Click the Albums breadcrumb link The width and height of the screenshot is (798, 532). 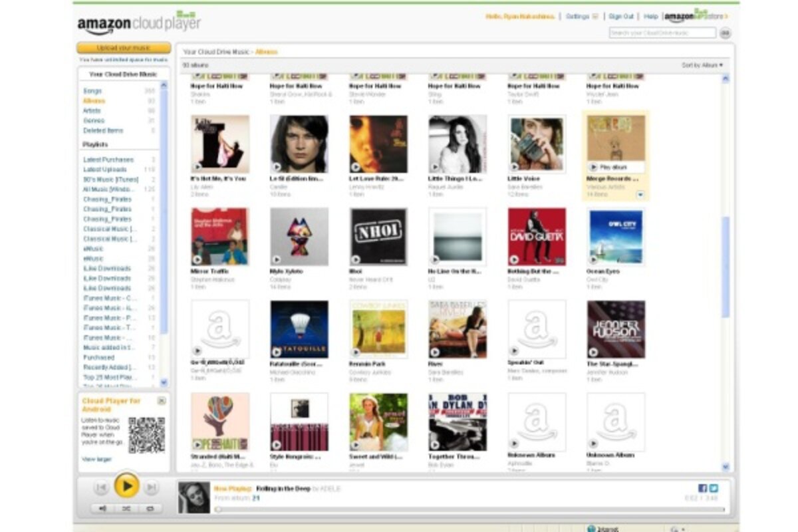coord(267,51)
